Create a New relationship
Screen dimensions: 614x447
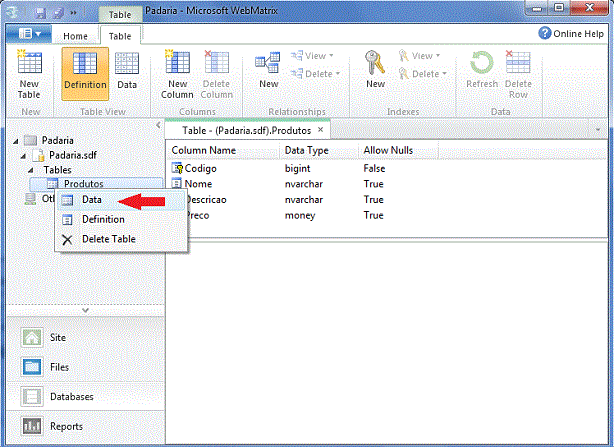click(x=269, y=70)
